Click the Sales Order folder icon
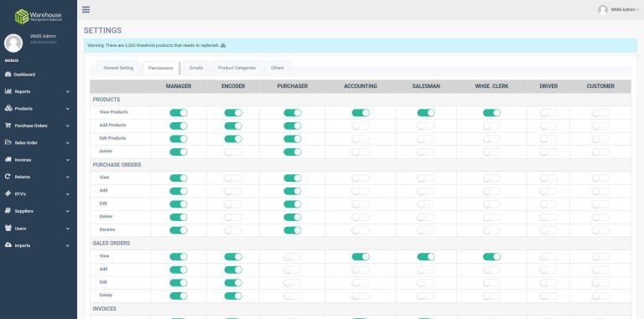644x319 pixels. point(8,142)
